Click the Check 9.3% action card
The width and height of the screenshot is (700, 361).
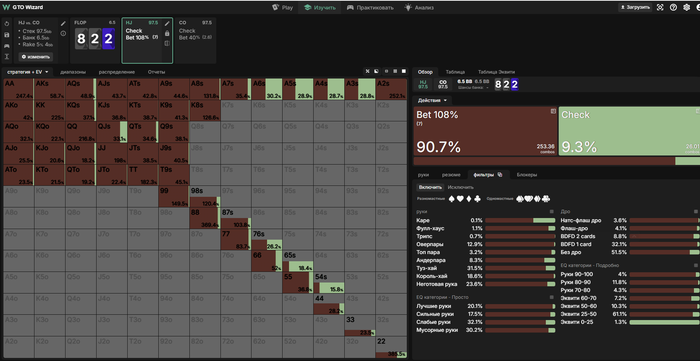click(629, 131)
